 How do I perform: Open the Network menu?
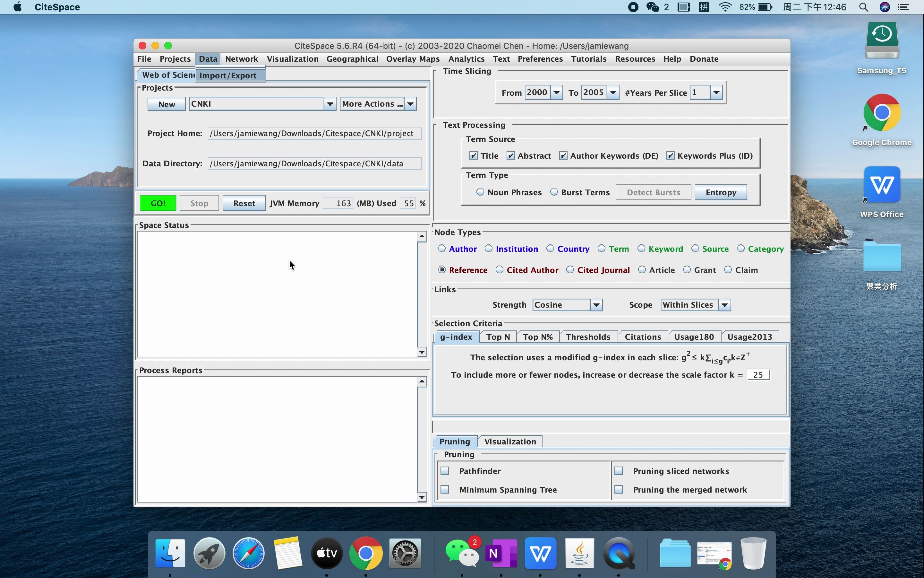tap(241, 59)
